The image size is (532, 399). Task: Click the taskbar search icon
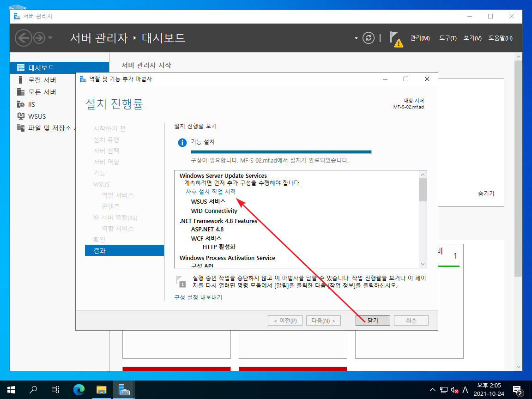33,390
